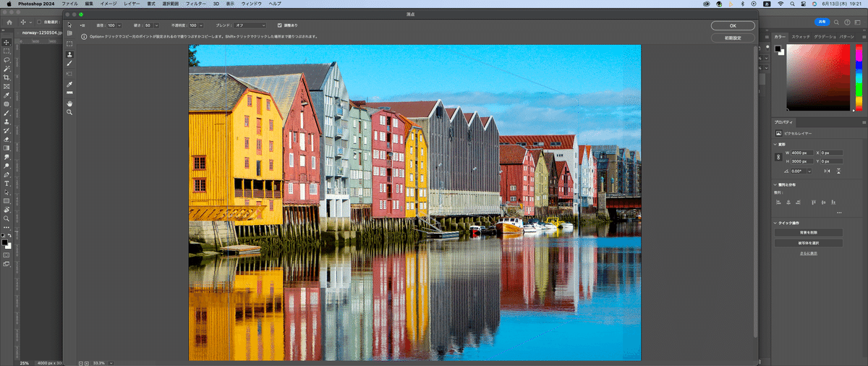This screenshot has height=366, width=868.
Task: Click the 初期設定 button
Action: (733, 38)
